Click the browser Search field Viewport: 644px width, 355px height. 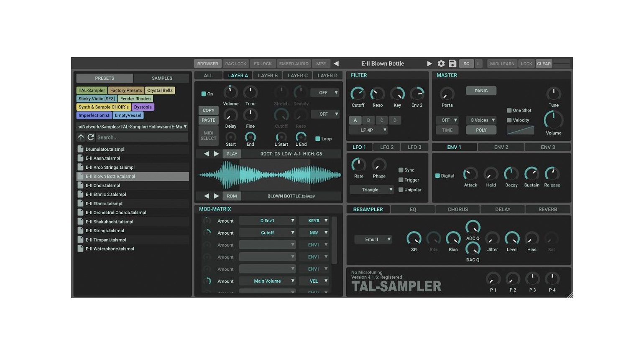pyautogui.click(x=142, y=137)
